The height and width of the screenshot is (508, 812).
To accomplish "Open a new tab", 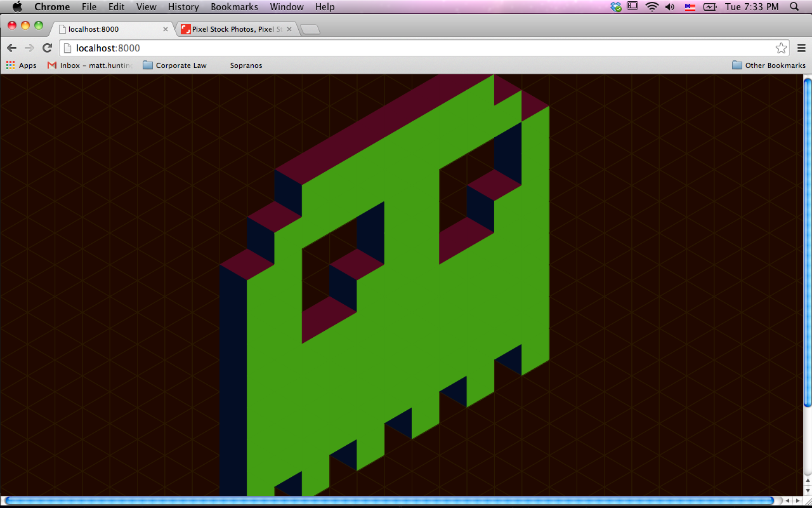I will pos(310,29).
